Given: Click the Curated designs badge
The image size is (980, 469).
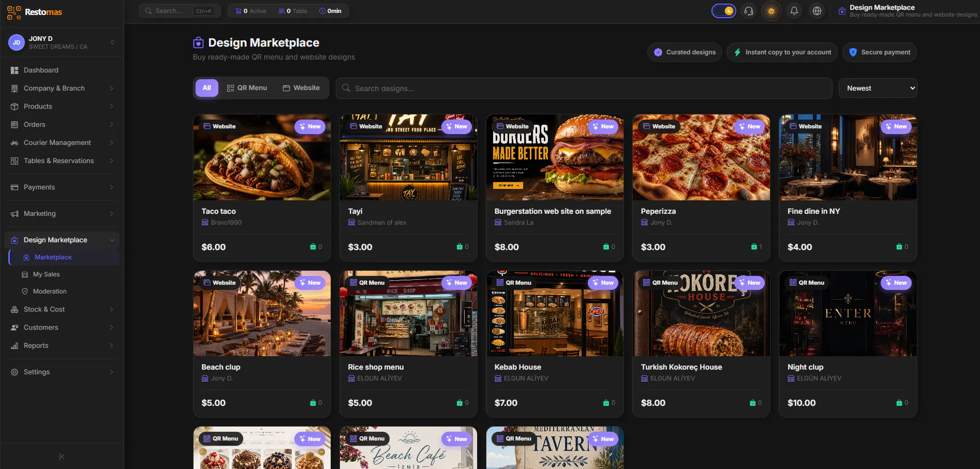Looking at the screenshot, I should (x=685, y=52).
